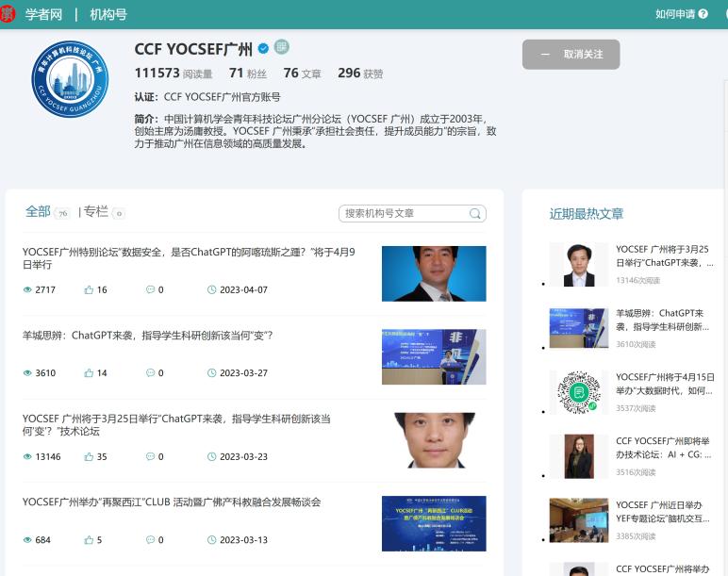Click the 111573 阅读量 stat
Viewport: 728px width, 576px height.
coord(174,74)
